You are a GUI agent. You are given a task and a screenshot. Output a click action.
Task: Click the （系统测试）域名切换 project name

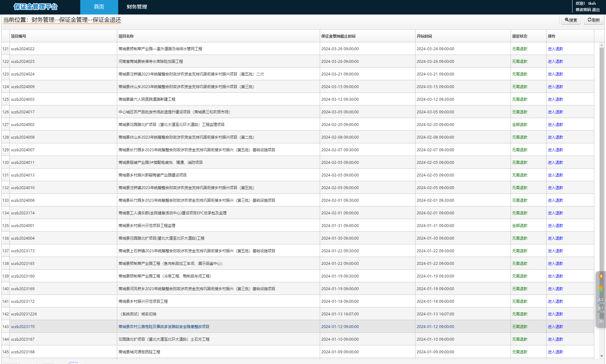[137, 314]
